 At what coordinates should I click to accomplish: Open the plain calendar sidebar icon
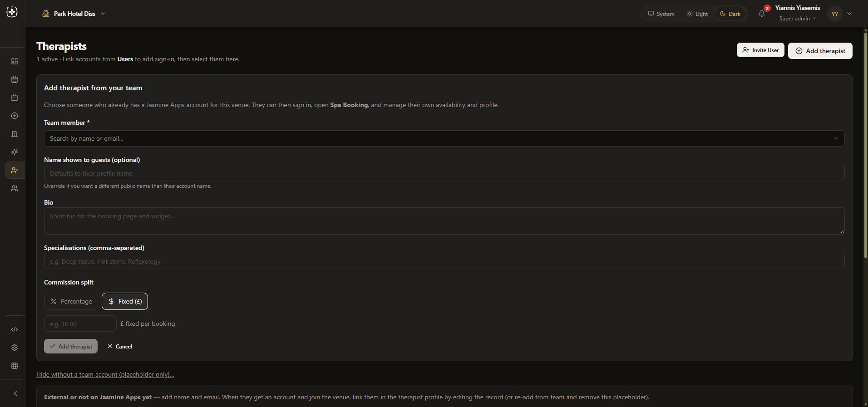[x=15, y=98]
